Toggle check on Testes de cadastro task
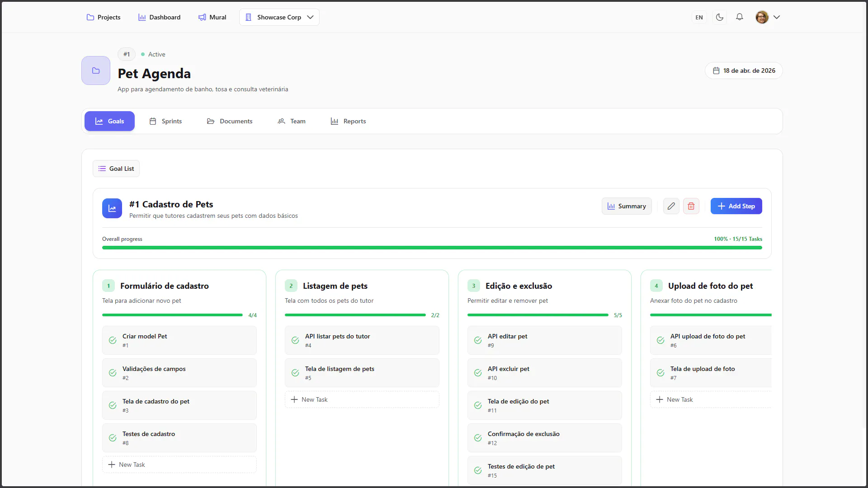Image resolution: width=868 pixels, height=488 pixels. tap(113, 438)
